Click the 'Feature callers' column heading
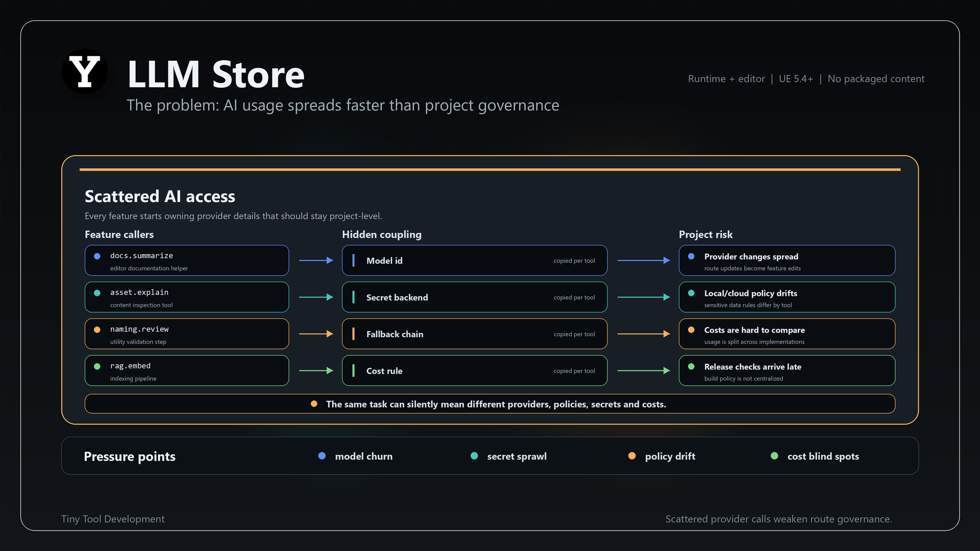The height and width of the screenshot is (551, 980). point(119,234)
